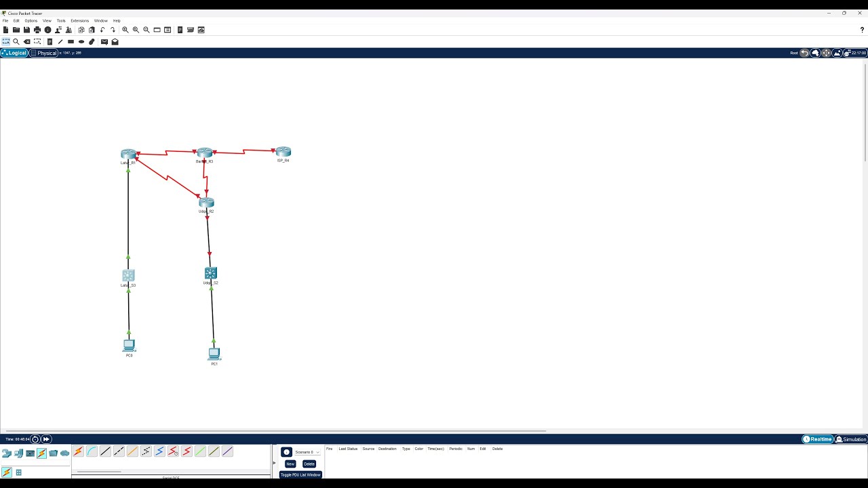The height and width of the screenshot is (488, 868).
Task: Copy the selected item
Action: pyautogui.click(x=81, y=30)
